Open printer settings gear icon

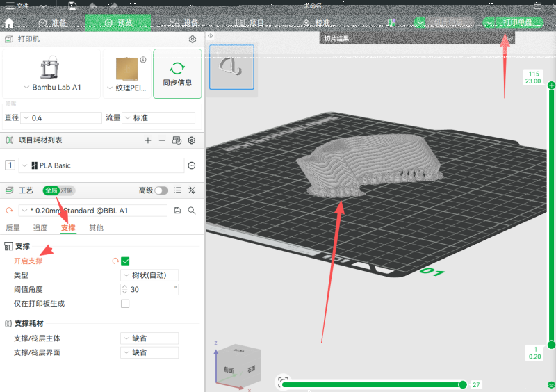pyautogui.click(x=193, y=40)
